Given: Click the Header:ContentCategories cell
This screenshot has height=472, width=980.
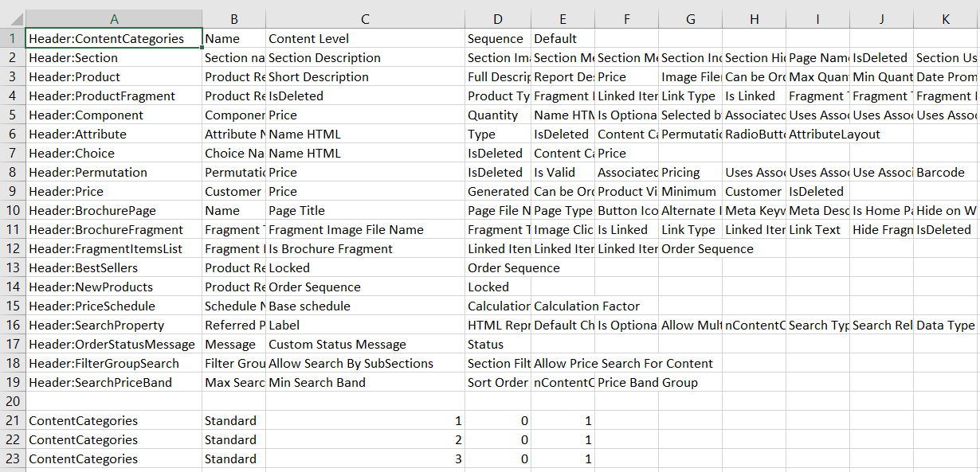Looking at the screenshot, I should coord(114,38).
